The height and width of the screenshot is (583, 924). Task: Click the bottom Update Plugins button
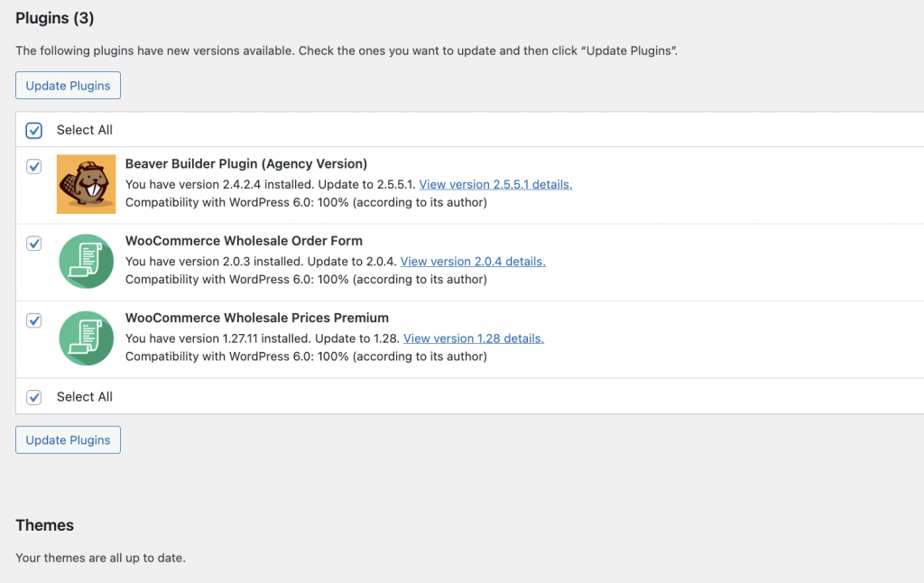click(x=68, y=440)
